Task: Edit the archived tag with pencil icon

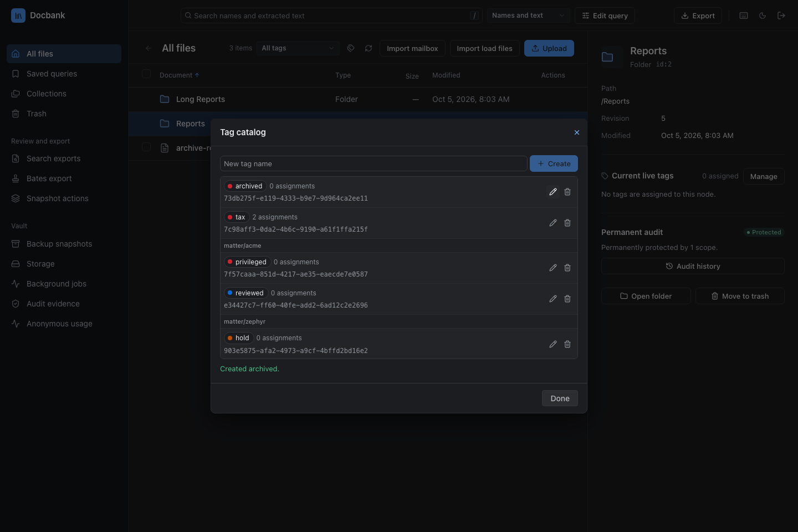Action: pyautogui.click(x=553, y=192)
